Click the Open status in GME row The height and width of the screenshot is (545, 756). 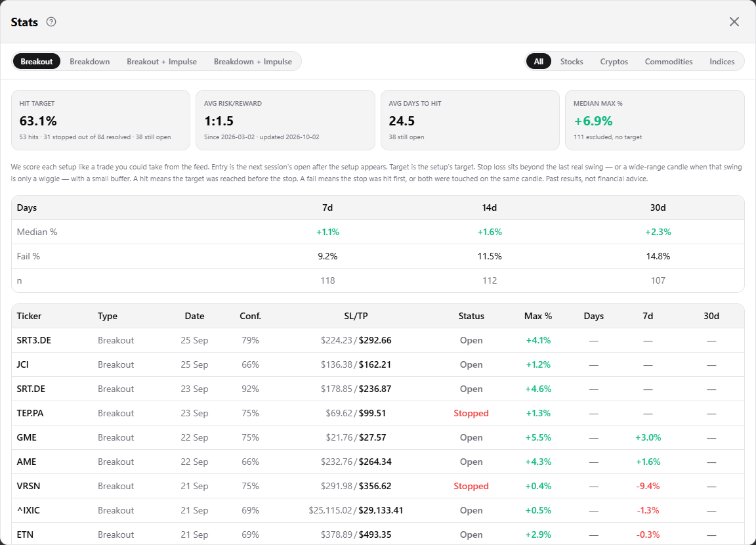(471, 437)
